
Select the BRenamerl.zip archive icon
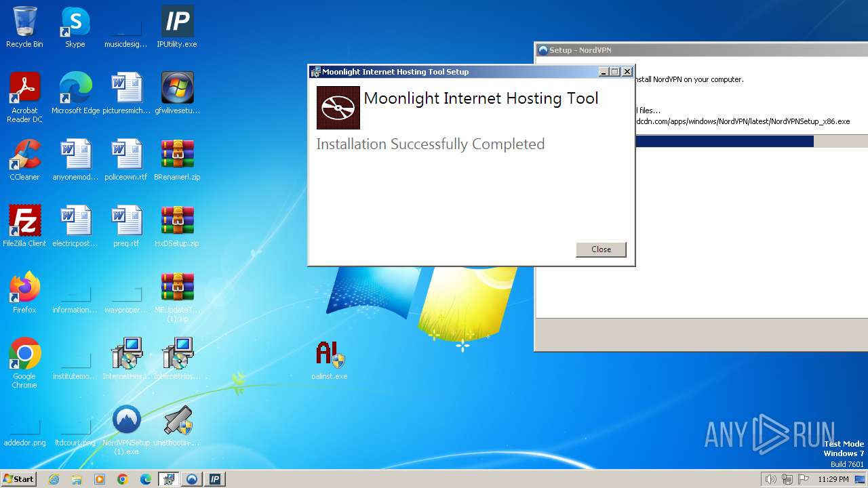pyautogui.click(x=177, y=160)
